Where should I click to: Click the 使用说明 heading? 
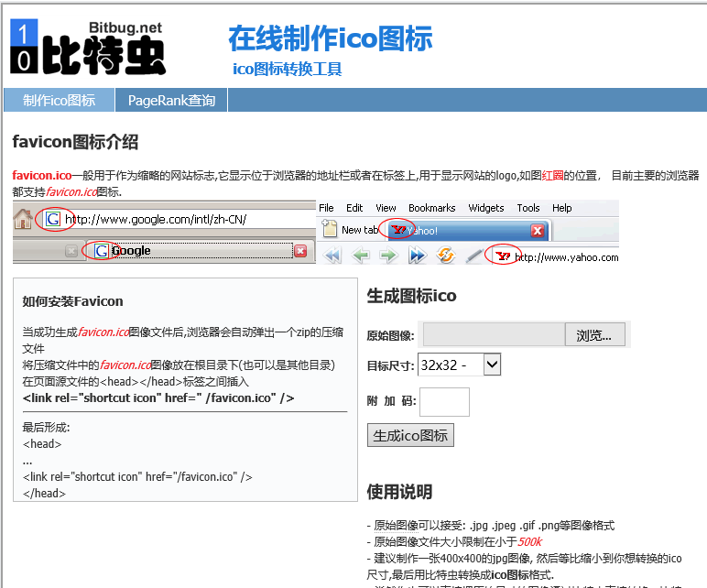point(399,492)
